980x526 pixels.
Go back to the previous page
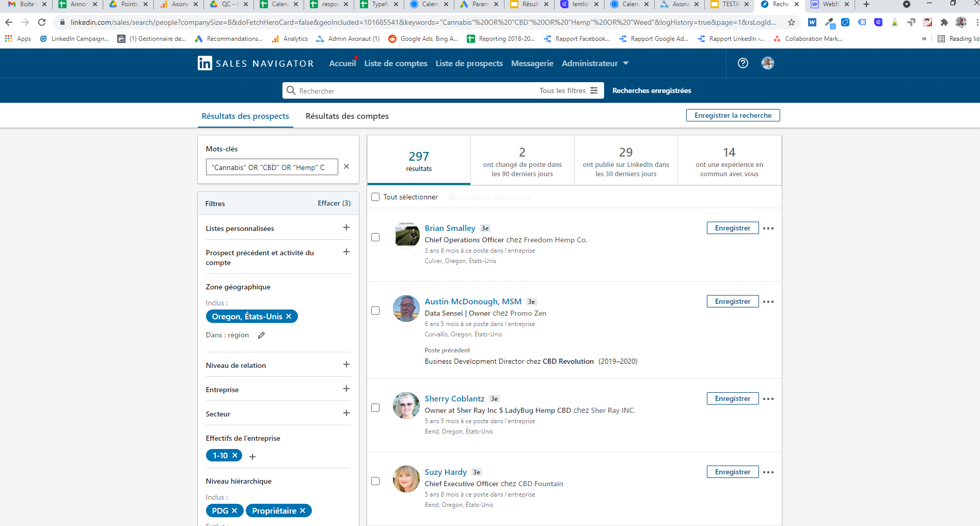coord(9,22)
